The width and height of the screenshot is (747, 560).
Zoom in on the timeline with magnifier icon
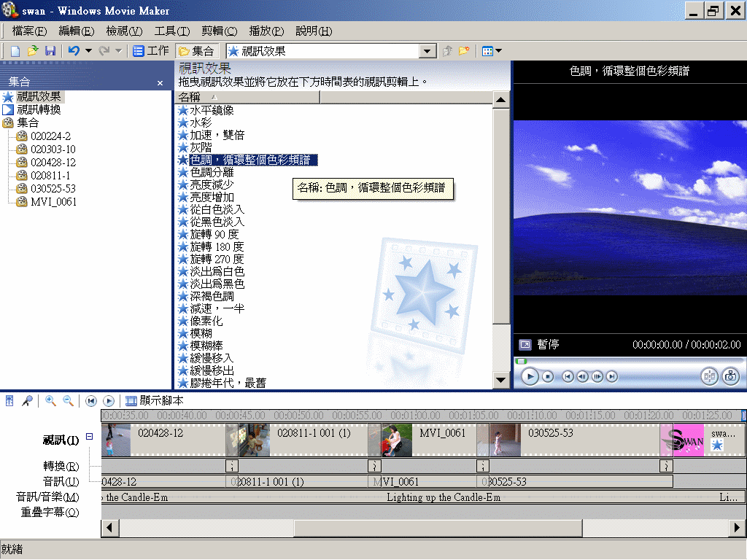49,400
